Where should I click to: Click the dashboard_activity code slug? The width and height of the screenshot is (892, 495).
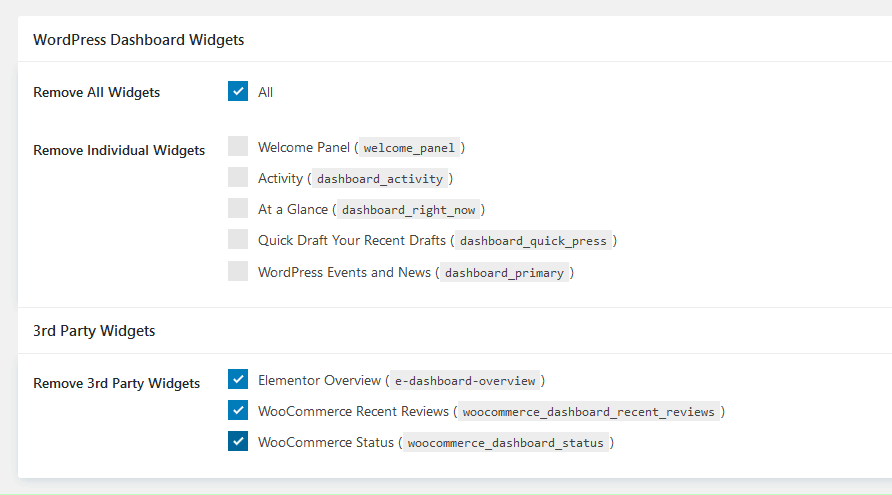tap(379, 179)
